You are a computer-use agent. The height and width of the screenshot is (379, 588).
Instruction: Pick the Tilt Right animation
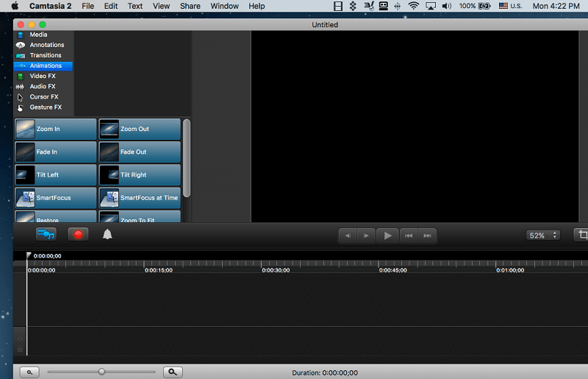140,175
